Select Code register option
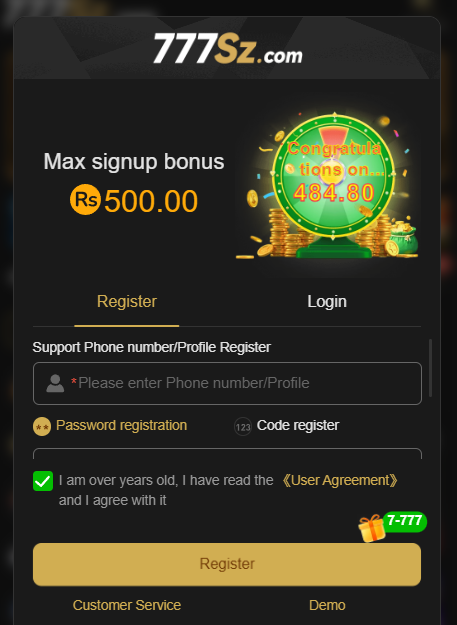Image resolution: width=457 pixels, height=625 pixels. (298, 425)
